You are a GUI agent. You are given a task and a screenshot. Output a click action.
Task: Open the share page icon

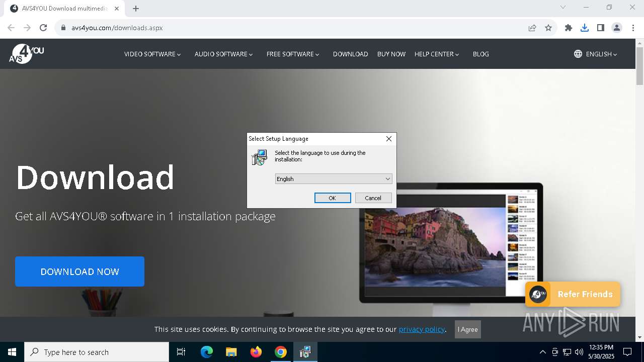click(x=532, y=28)
